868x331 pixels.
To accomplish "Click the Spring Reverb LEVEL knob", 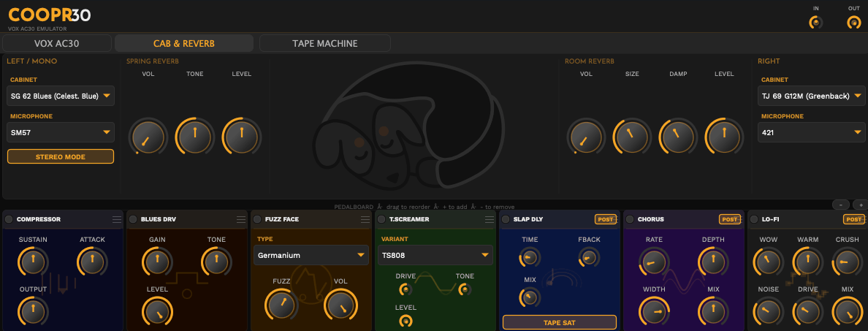I will [x=242, y=137].
